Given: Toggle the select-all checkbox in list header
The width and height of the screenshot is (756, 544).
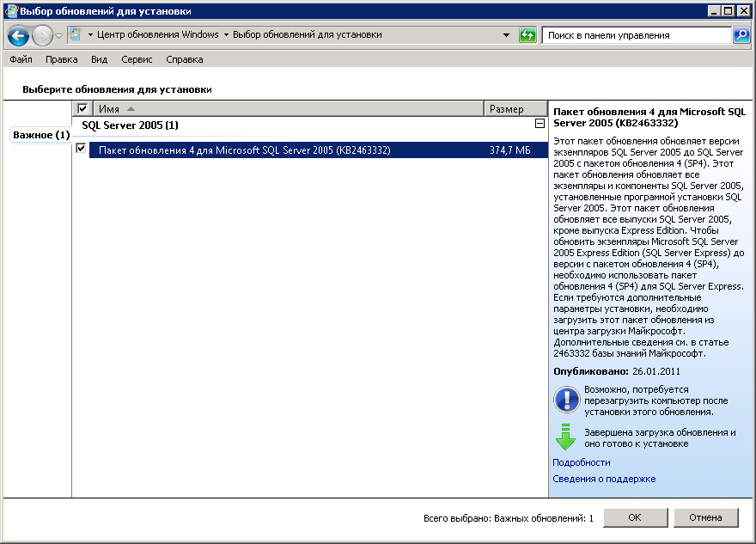Looking at the screenshot, I should (82, 108).
